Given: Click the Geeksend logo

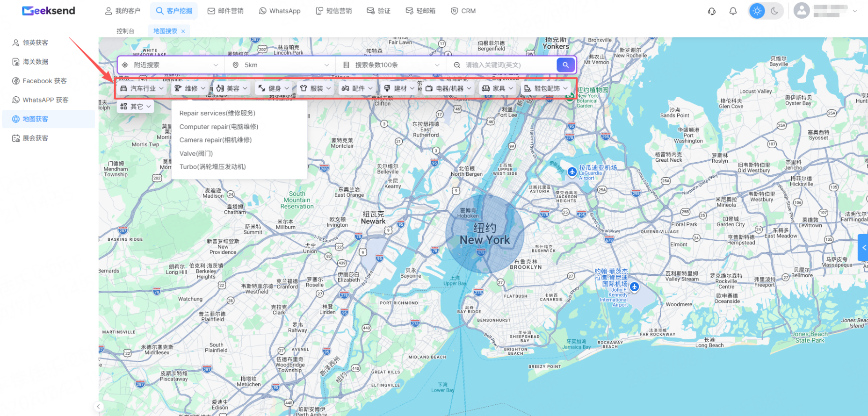Looking at the screenshot, I should pyautogui.click(x=49, y=11).
